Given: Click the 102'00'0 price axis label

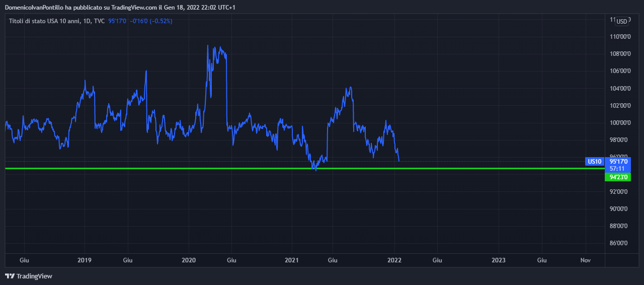Looking at the screenshot, I should point(620,106).
